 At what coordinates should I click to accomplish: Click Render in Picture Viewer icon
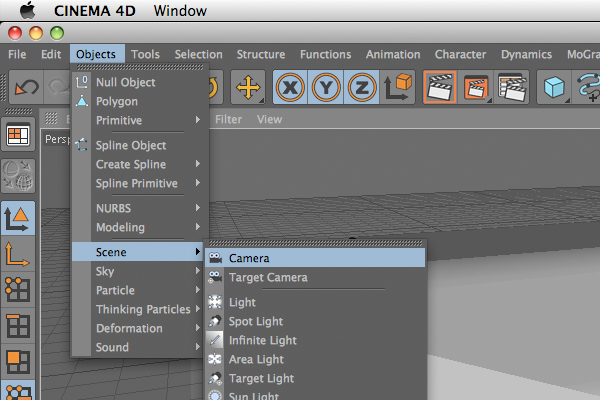coord(476,87)
